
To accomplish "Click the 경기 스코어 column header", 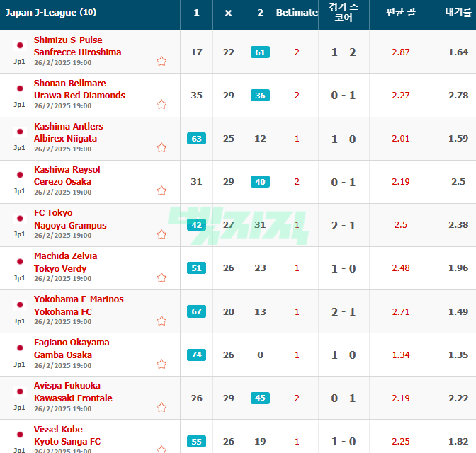I will [x=344, y=12].
